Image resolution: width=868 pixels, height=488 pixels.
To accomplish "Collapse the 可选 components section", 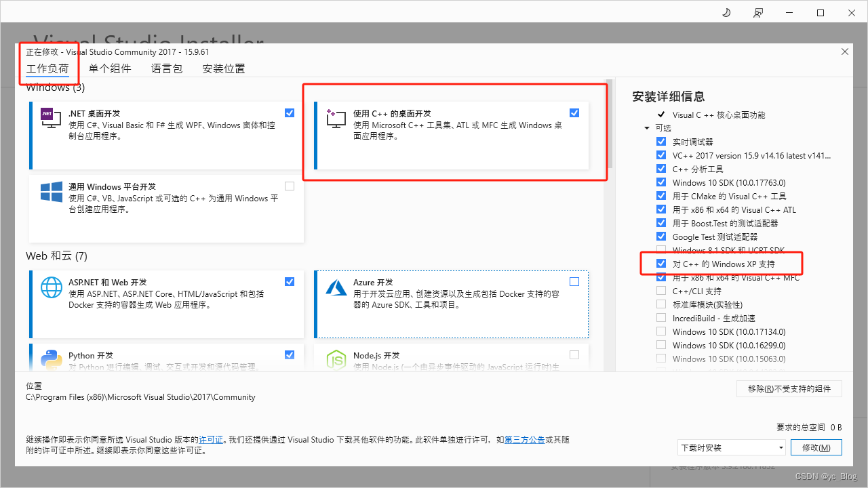I will tap(647, 127).
